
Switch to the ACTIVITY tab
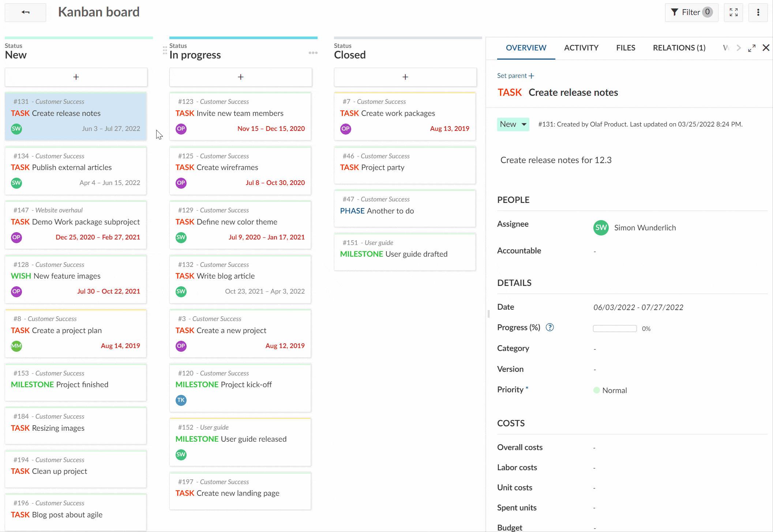581,48
